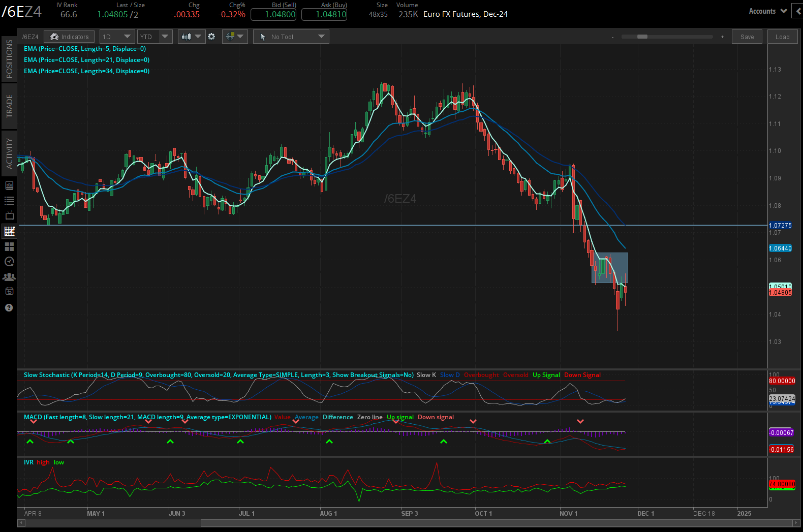Open the crosshair cursor options icon
Image resolution: width=803 pixels, height=532 pixels.
point(230,37)
